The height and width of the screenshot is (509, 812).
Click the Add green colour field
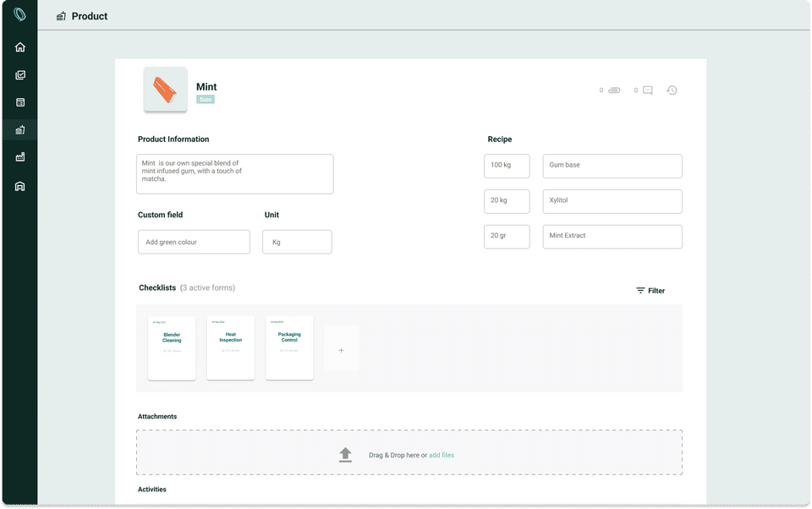[194, 242]
